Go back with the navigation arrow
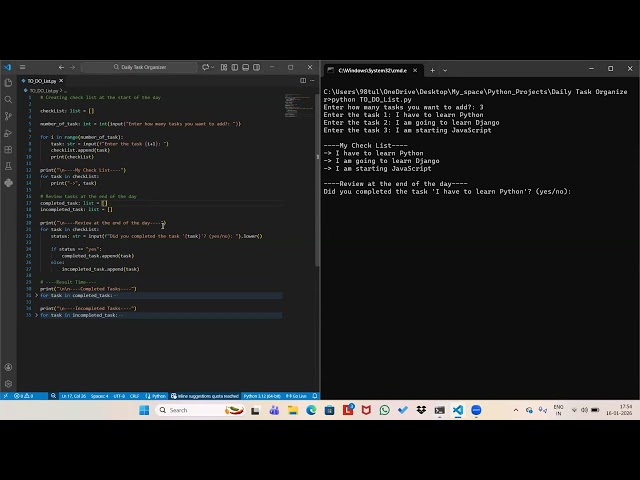Screen dimensions: 640x480 [x=61, y=67]
